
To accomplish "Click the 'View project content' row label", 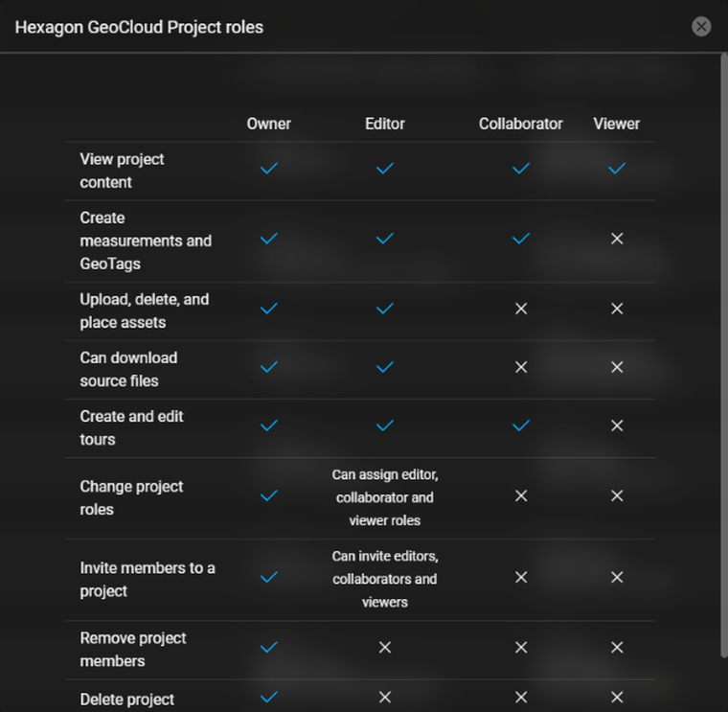I will pyautogui.click(x=122, y=171).
